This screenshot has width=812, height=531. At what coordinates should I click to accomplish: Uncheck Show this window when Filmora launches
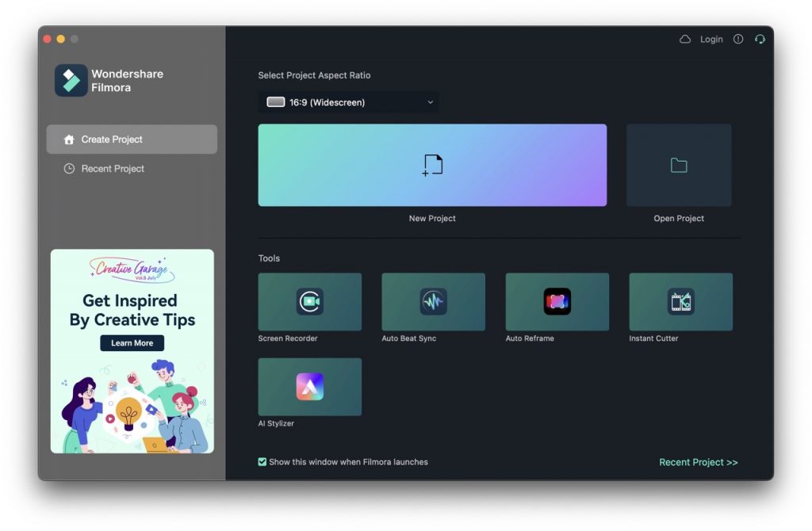point(262,461)
